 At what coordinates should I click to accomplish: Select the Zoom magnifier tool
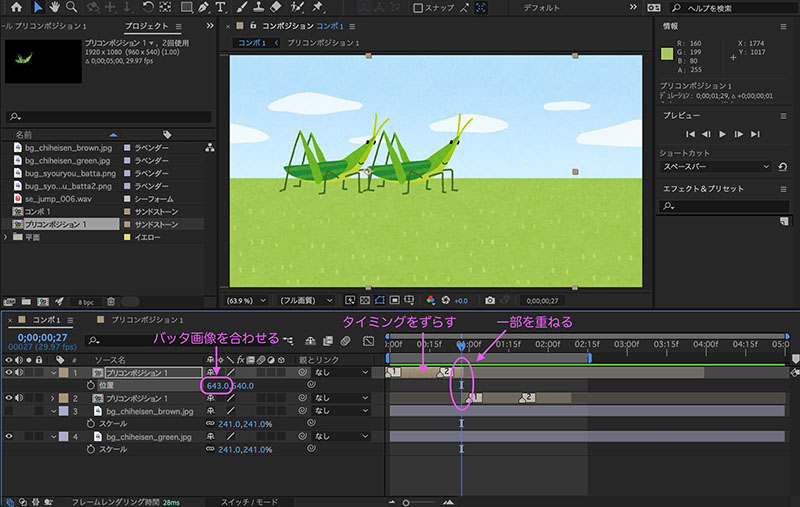tap(71, 7)
